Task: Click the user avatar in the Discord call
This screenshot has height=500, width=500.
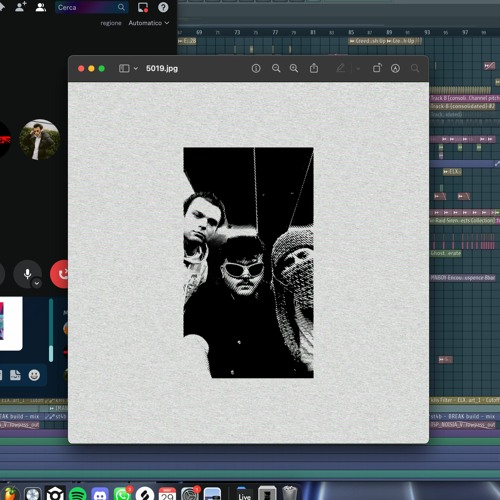Action: pos(39,139)
